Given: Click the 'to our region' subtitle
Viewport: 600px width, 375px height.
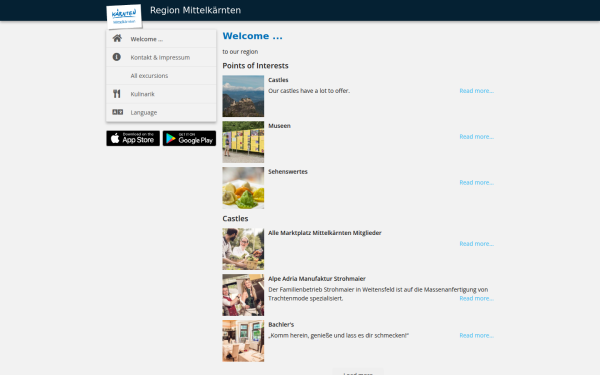Looking at the screenshot, I should (240, 52).
